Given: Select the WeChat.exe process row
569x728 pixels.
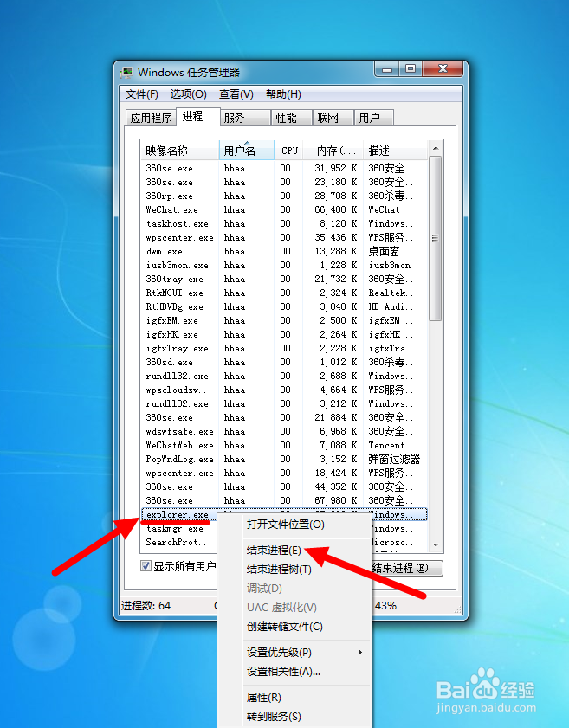Looking at the screenshot, I should (284, 209).
